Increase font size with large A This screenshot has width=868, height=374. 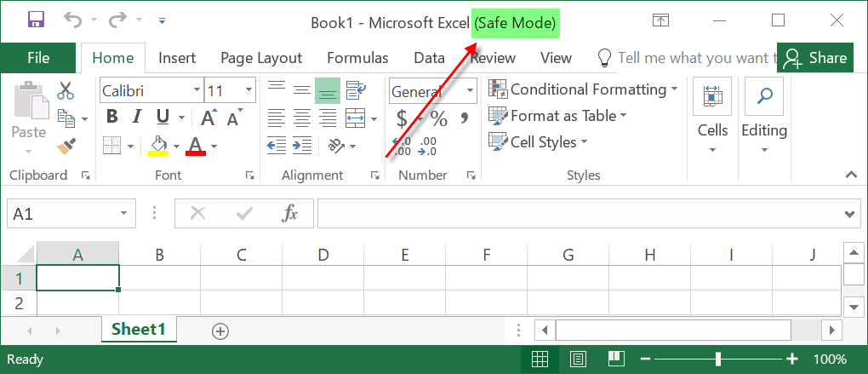(209, 117)
